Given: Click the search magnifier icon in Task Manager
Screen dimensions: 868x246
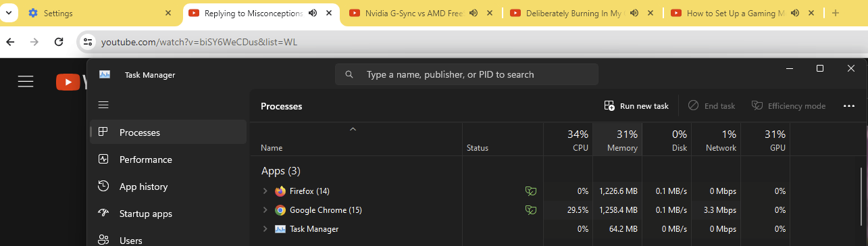Looking at the screenshot, I should (349, 74).
